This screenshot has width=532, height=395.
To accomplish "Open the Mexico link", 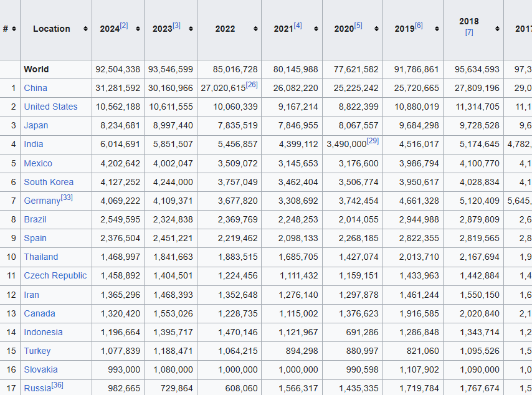I will (x=38, y=164).
